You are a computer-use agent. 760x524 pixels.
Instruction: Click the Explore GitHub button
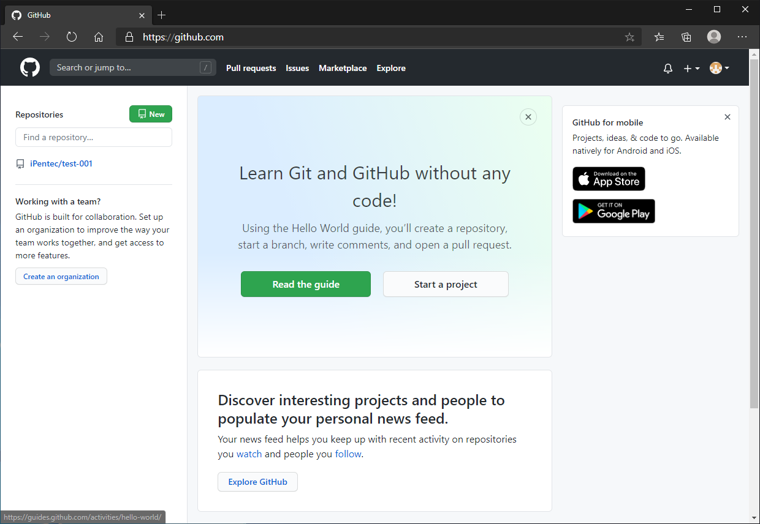tap(257, 482)
